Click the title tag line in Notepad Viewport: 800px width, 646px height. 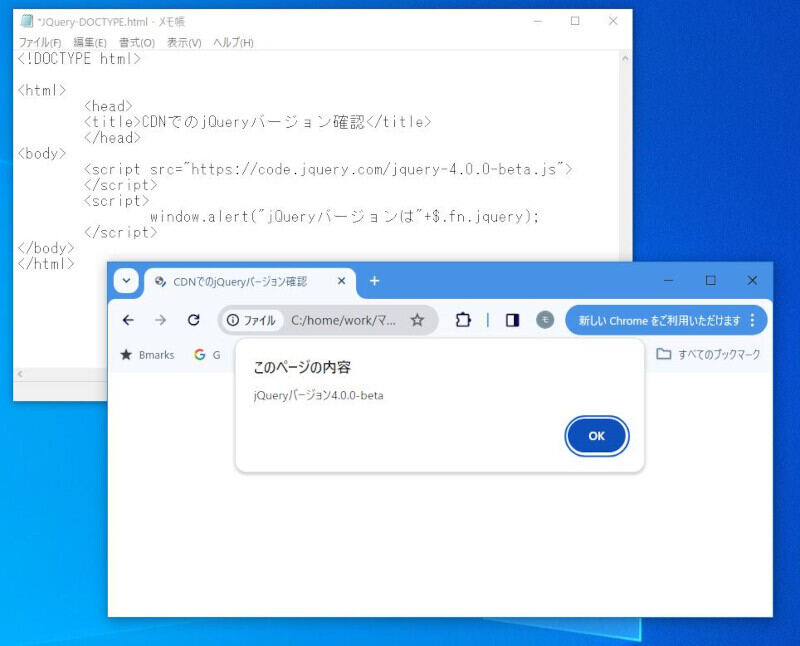[258, 122]
